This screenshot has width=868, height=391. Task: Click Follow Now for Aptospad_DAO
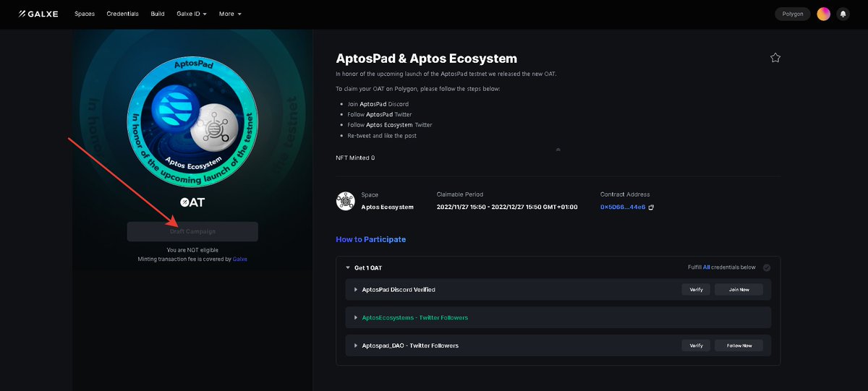click(739, 345)
